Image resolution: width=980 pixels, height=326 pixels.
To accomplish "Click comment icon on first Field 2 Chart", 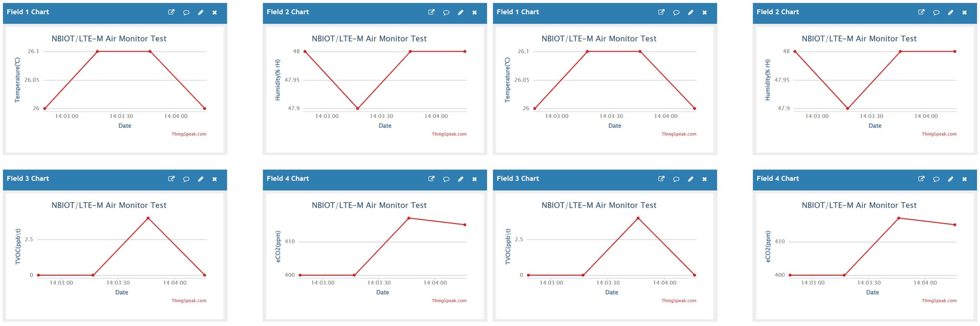I will [x=446, y=13].
